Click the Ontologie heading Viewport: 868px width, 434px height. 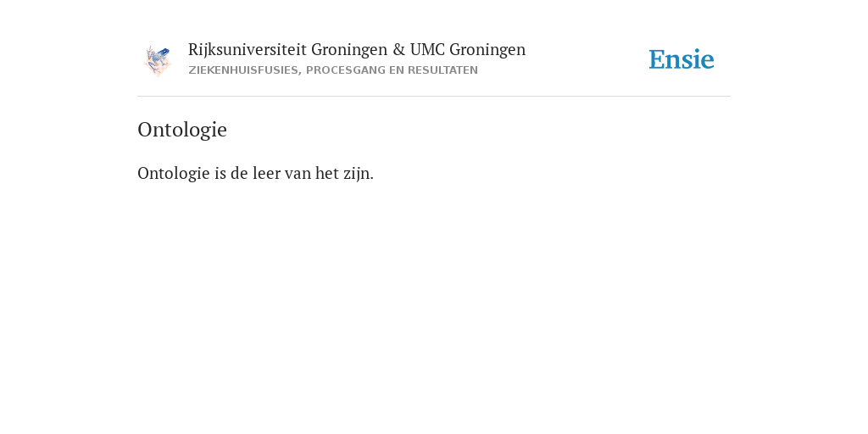click(x=182, y=130)
